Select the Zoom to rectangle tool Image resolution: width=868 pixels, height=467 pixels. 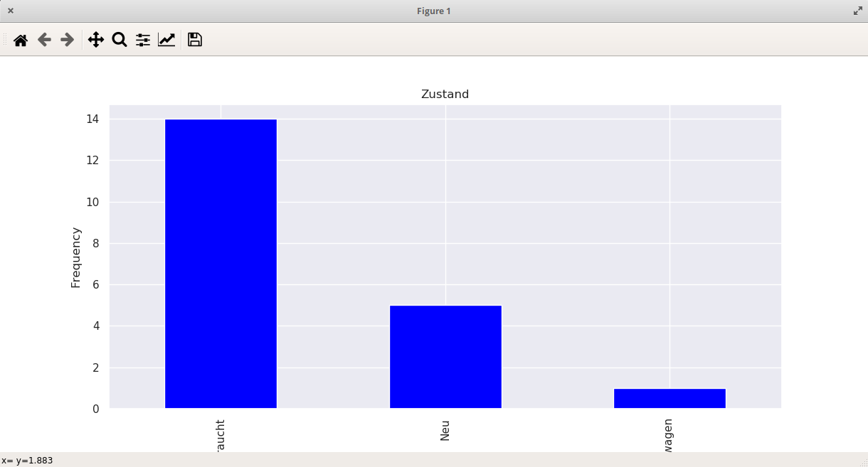(x=120, y=40)
